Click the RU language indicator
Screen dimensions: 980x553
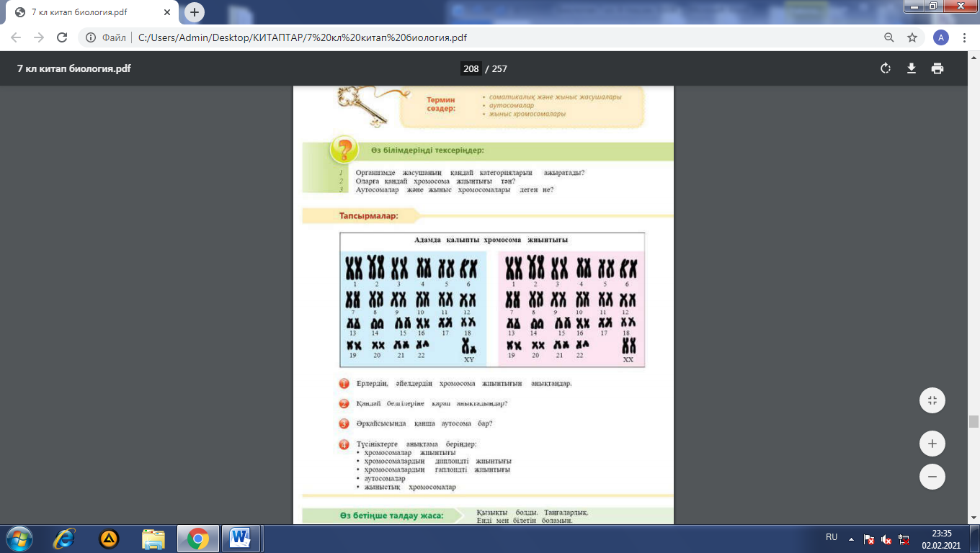tap(832, 537)
